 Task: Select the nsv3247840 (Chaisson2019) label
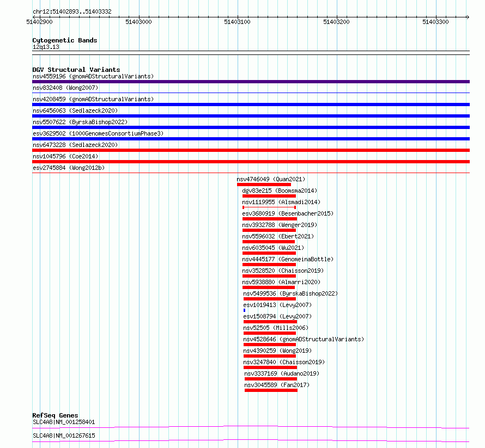tap(284, 362)
